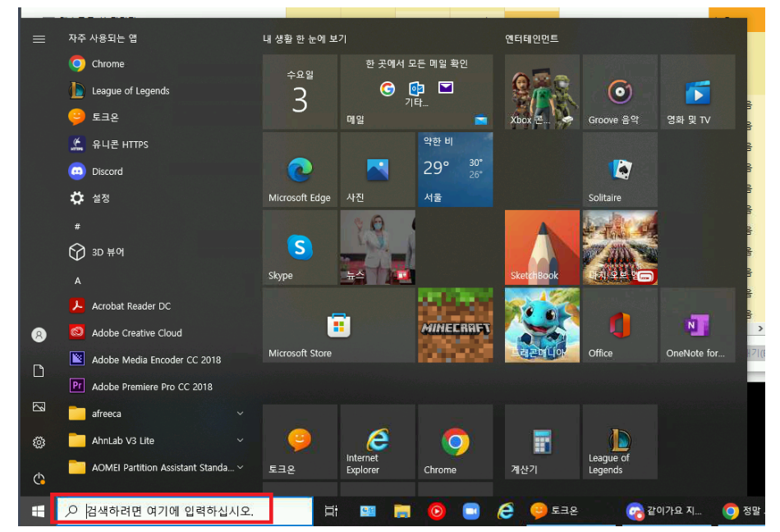Open Task View on the taskbar
Viewport: 780px width, 532px height.
[x=331, y=511]
